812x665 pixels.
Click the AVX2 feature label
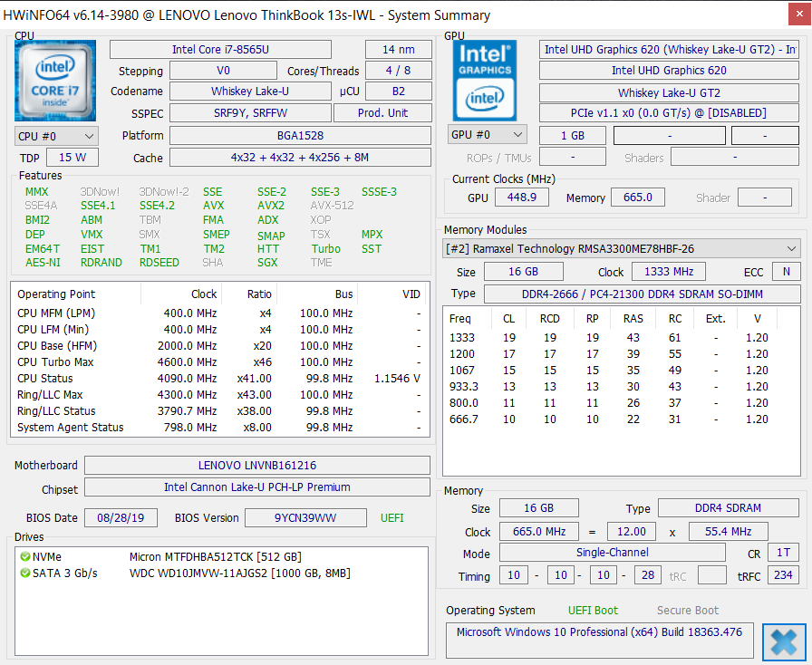click(x=270, y=206)
